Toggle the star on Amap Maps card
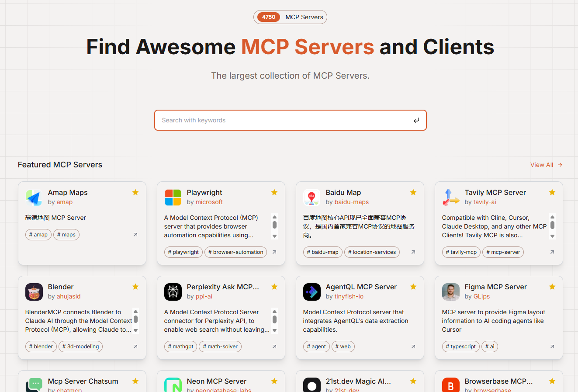This screenshot has width=578, height=392. pos(135,192)
